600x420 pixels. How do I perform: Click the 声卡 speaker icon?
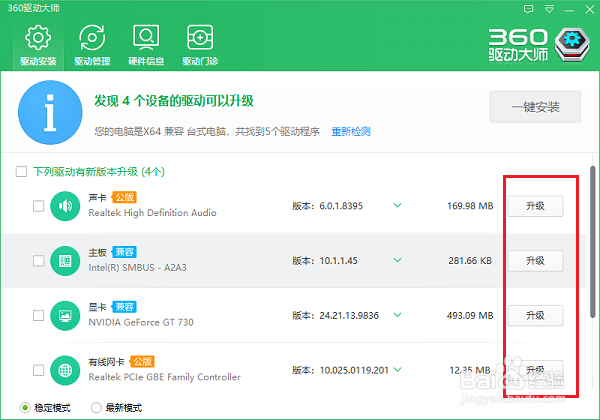[x=65, y=206]
